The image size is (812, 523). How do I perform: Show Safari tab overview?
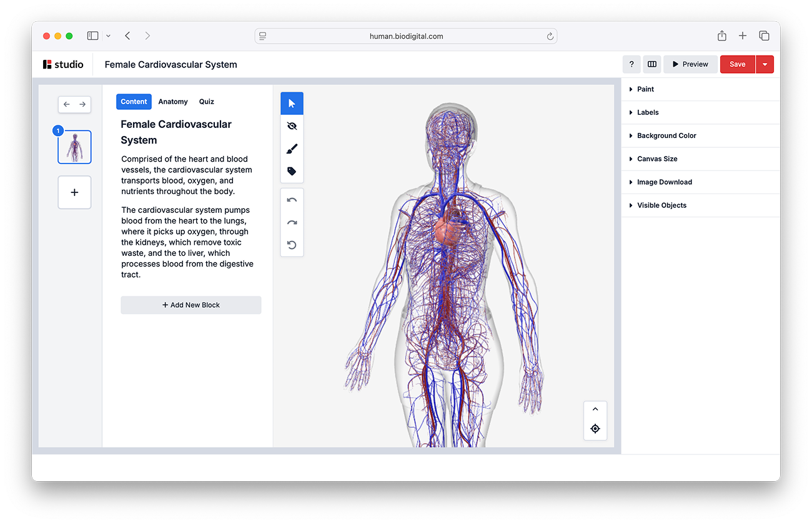coord(764,36)
